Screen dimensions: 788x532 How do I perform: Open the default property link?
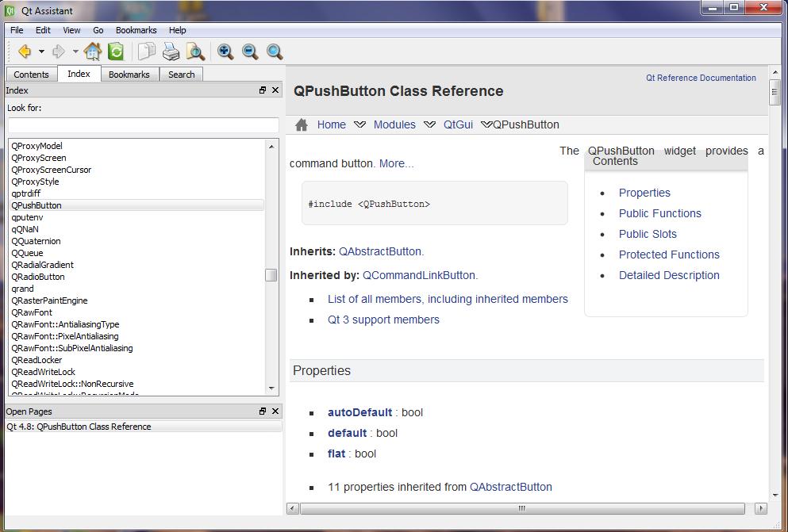tap(348, 433)
